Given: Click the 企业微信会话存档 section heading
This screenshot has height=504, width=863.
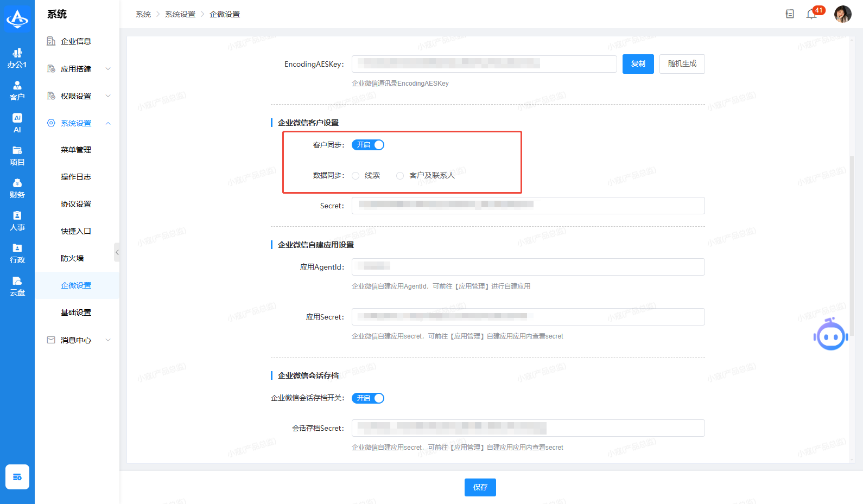Looking at the screenshot, I should (308, 375).
